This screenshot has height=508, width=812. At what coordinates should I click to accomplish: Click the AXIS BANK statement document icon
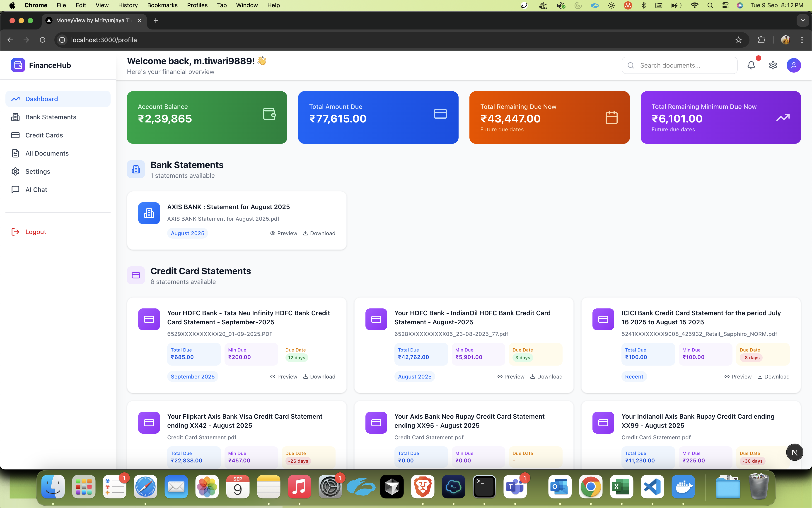tap(149, 213)
